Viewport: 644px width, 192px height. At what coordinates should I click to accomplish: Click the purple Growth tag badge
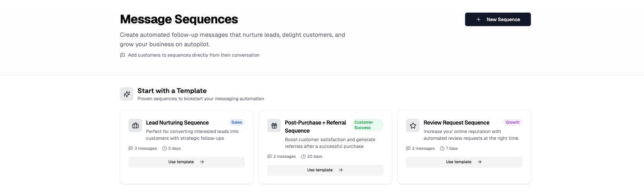[x=512, y=122]
